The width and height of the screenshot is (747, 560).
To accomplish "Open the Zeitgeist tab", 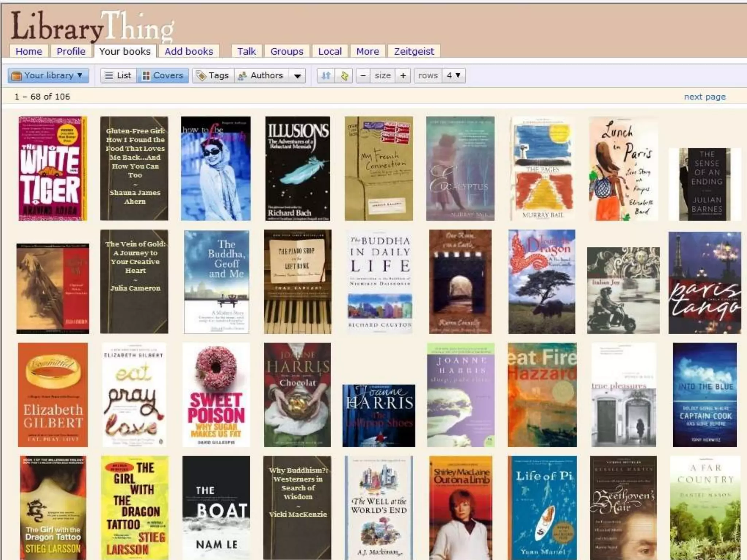I will [x=414, y=51].
